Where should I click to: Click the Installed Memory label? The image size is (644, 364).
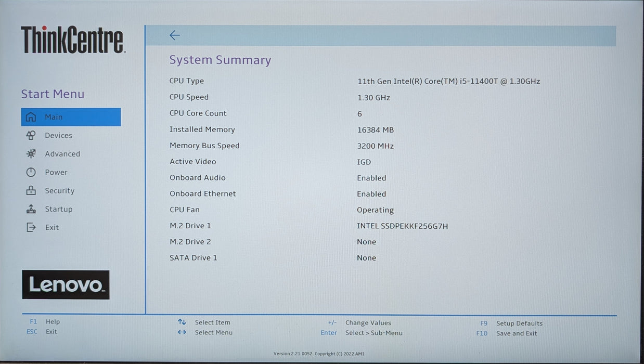point(202,129)
